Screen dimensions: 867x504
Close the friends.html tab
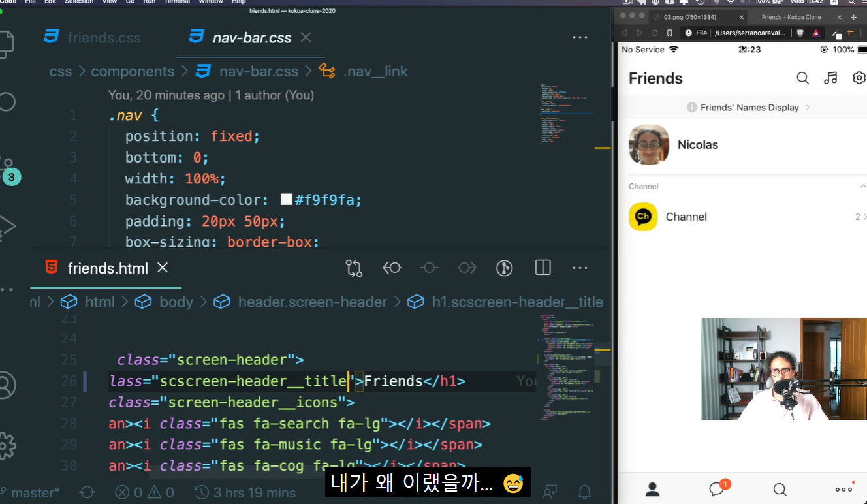(x=163, y=268)
